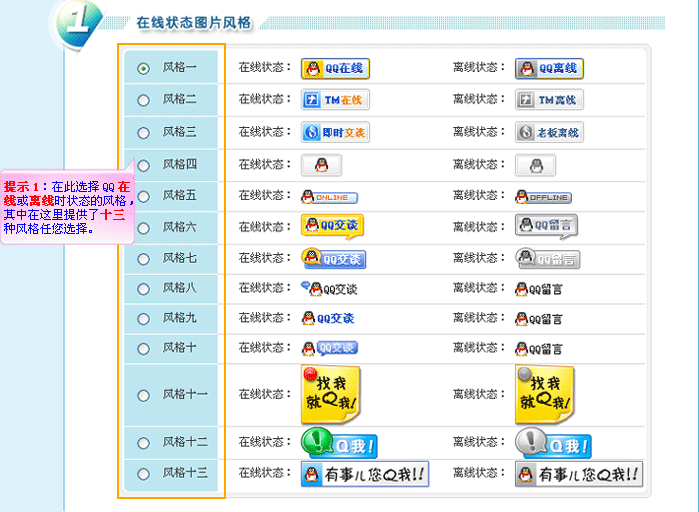Screen dimensions: 699x512
Task: Select the 风格一 radio button
Action: click(143, 69)
